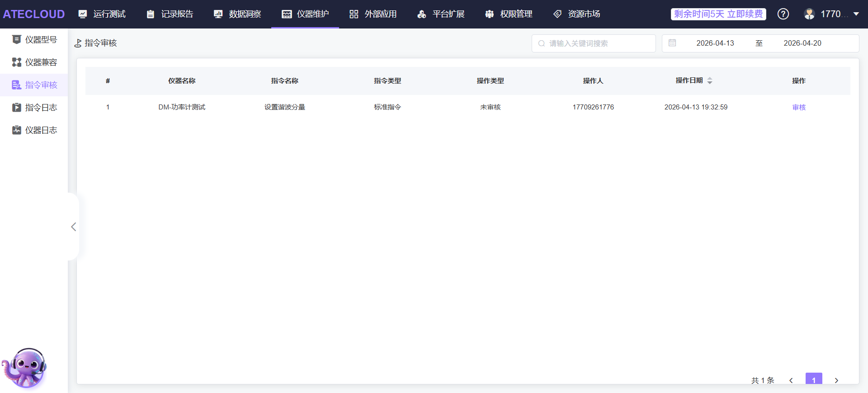Click the 仪器型号 sidebar icon

pos(17,40)
